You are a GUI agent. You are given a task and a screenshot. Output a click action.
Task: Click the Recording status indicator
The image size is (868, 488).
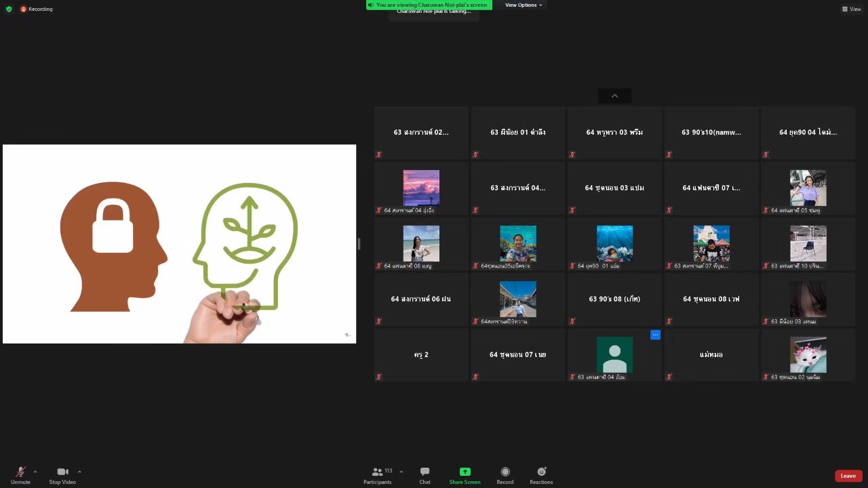pos(37,9)
